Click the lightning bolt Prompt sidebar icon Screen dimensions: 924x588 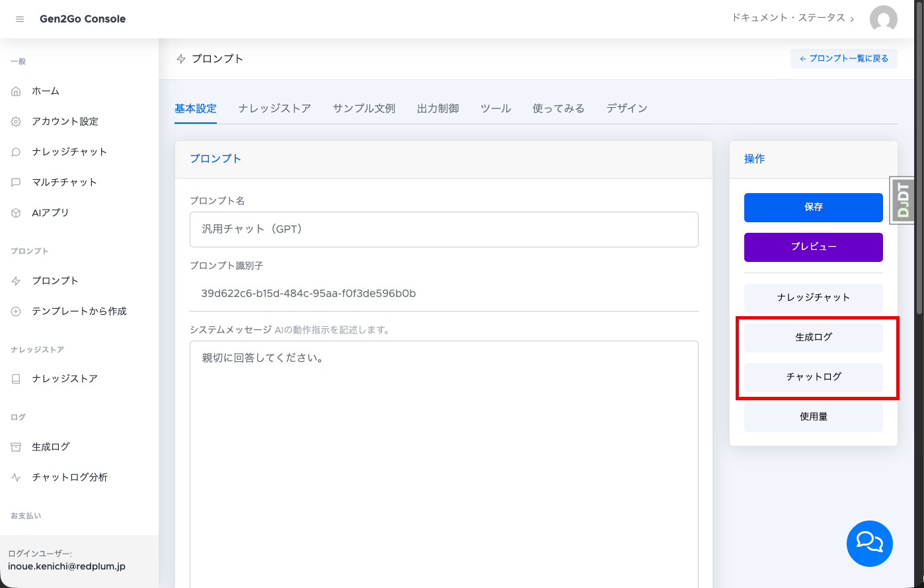click(17, 281)
